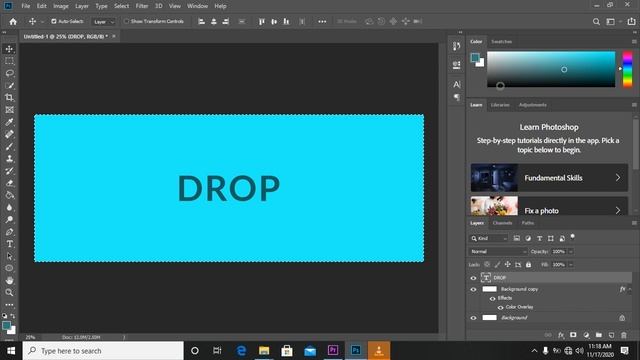Toggle Color Overlay effect visibility

[500, 307]
